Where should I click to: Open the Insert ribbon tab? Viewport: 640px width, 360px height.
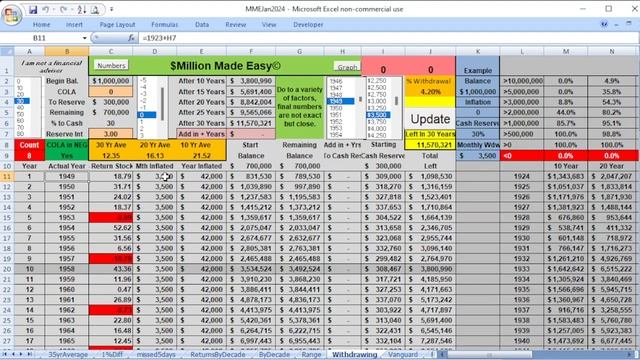[x=74, y=24]
